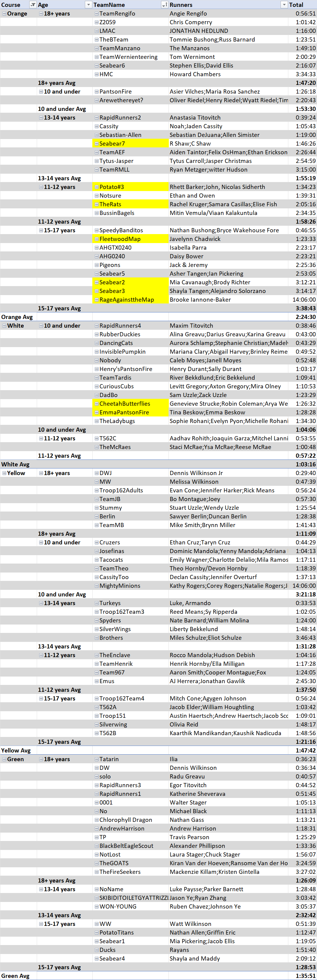Click the Orange 18+ years Avg label
Image resolution: width=317 pixels, height=980 pixels.
pos(57,83)
